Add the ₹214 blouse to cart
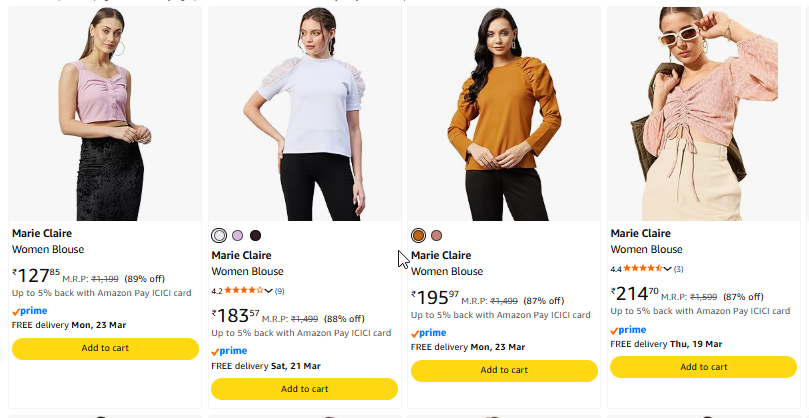This screenshot has width=809, height=418. 703,367
